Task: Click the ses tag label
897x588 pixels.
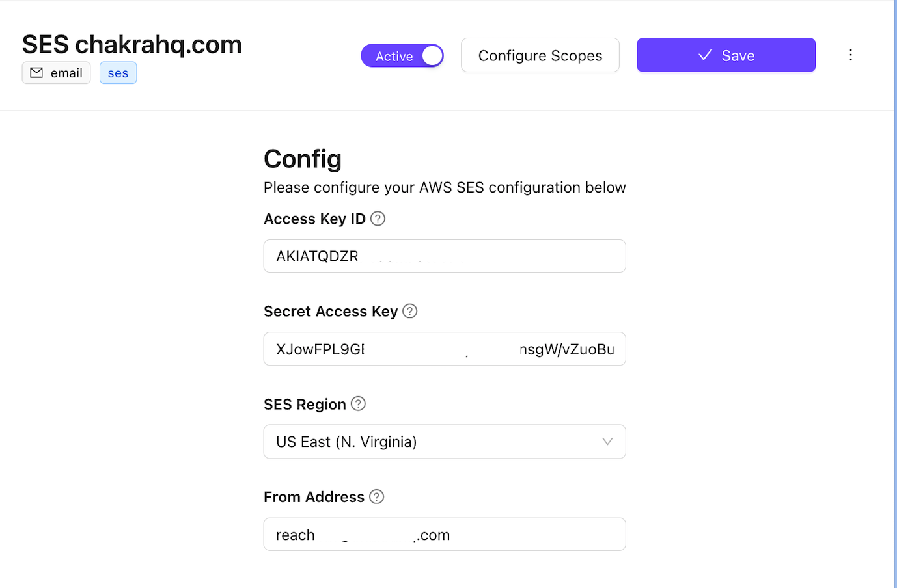Action: (x=118, y=73)
